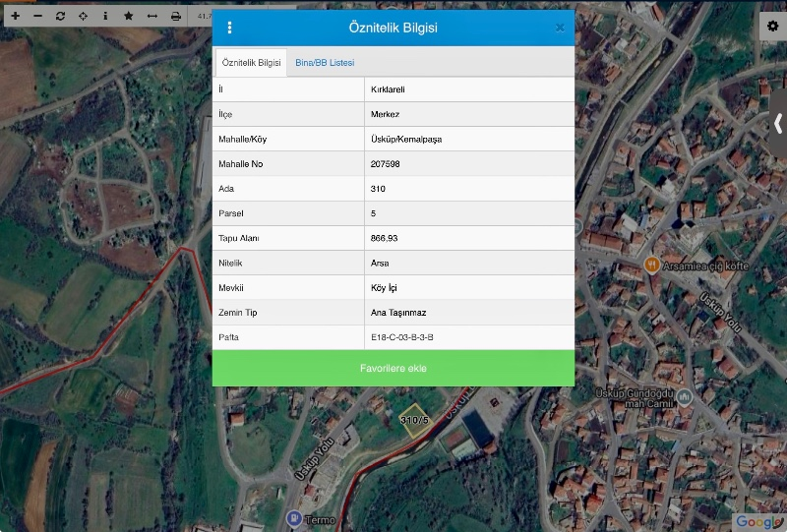Select the Pafta value E18-C-03-B-3-B
Screen dimensions: 787x532
click(x=469, y=337)
